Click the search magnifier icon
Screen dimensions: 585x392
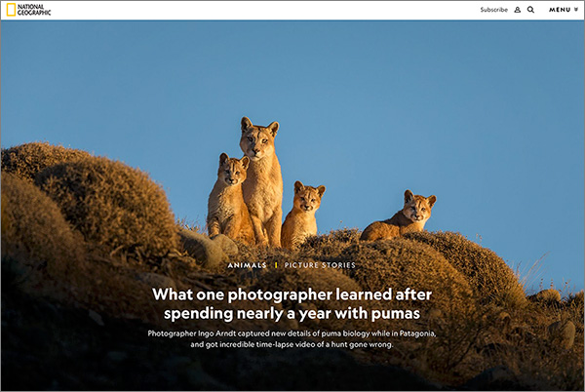coord(530,10)
